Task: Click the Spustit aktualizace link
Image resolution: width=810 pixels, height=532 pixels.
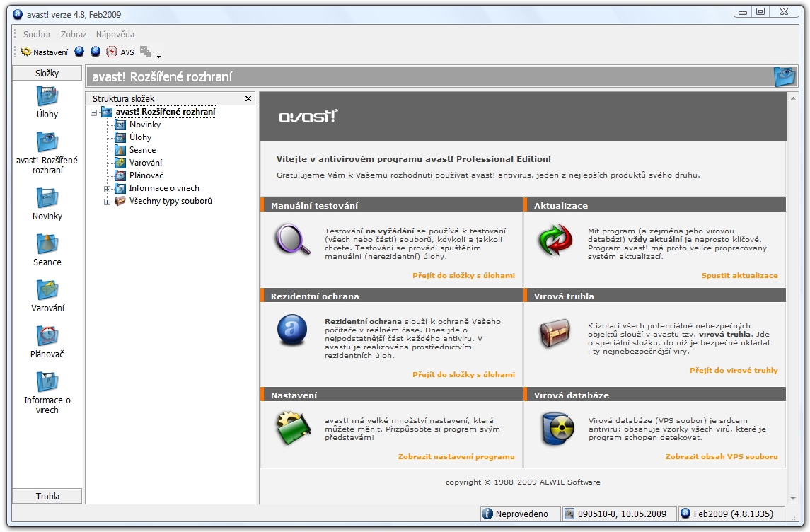Action: pos(739,276)
